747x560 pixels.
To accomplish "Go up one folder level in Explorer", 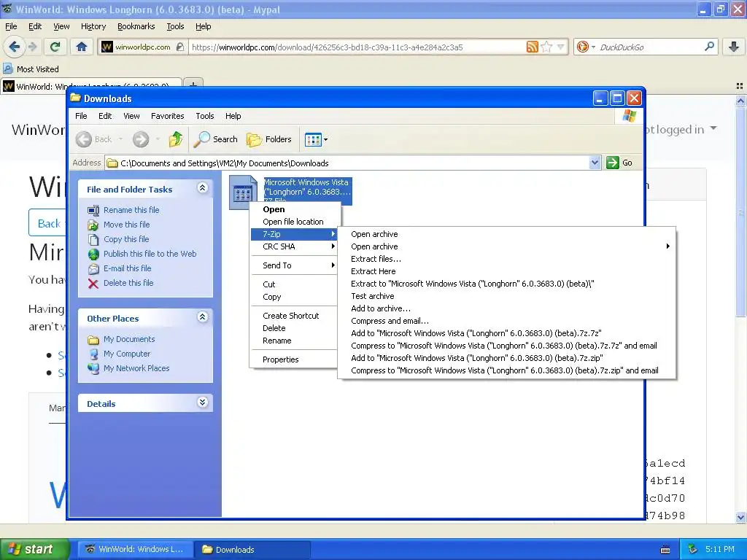I will [x=176, y=139].
